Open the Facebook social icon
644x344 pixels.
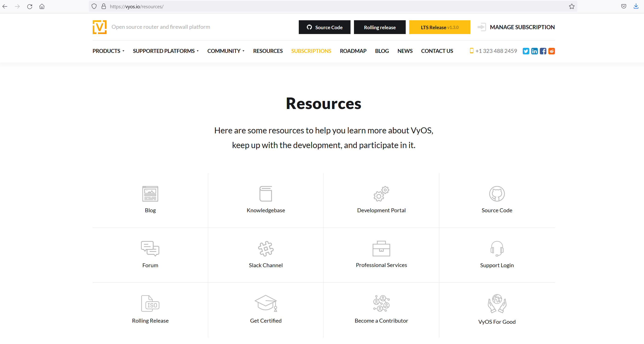(543, 51)
